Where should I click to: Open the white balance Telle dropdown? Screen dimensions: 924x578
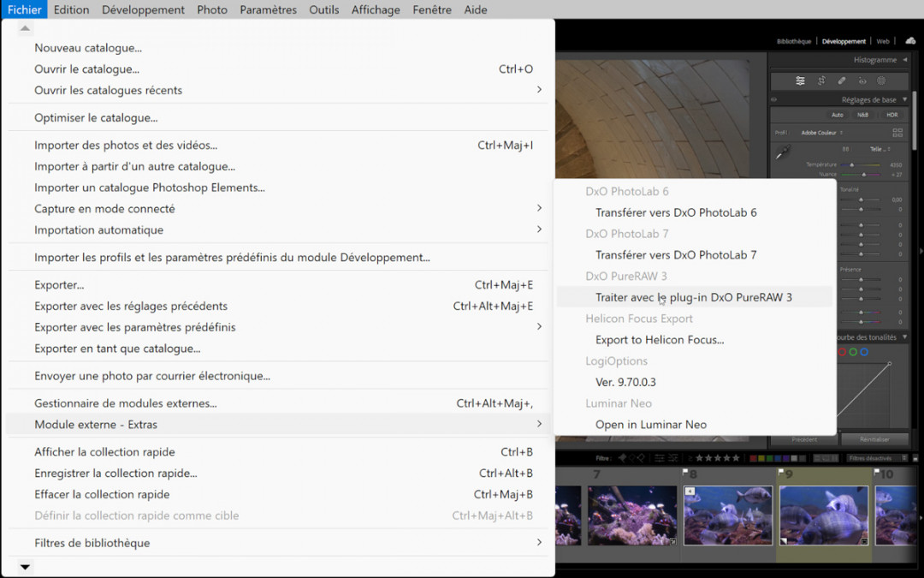click(880, 149)
